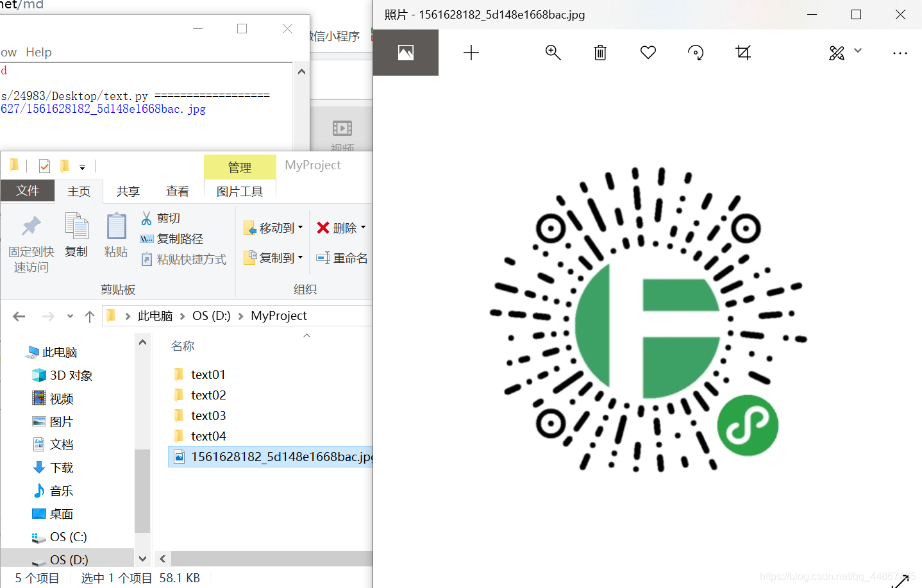The image size is (922, 588).
Task: Click navigation pane scrollbar up arrow
Action: 142,342
